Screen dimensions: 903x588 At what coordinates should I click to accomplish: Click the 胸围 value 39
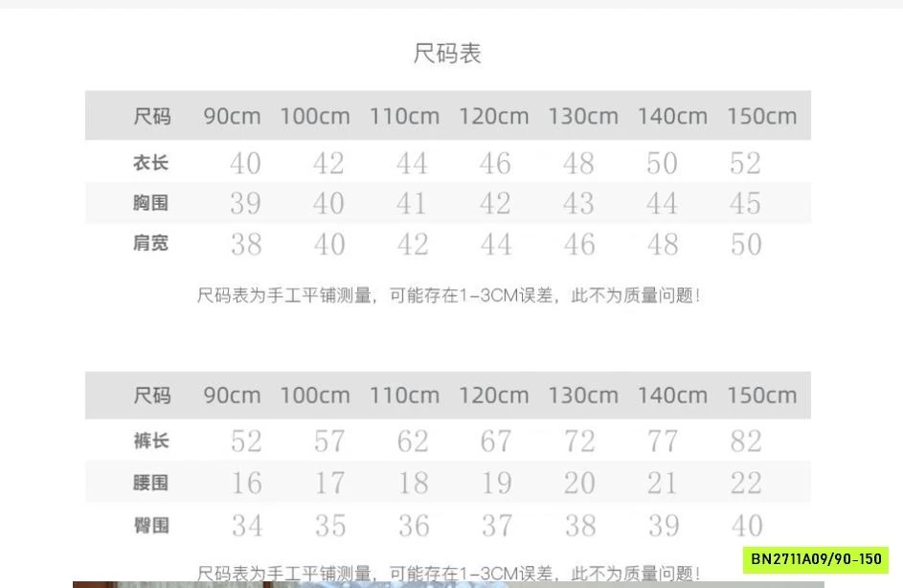(245, 204)
